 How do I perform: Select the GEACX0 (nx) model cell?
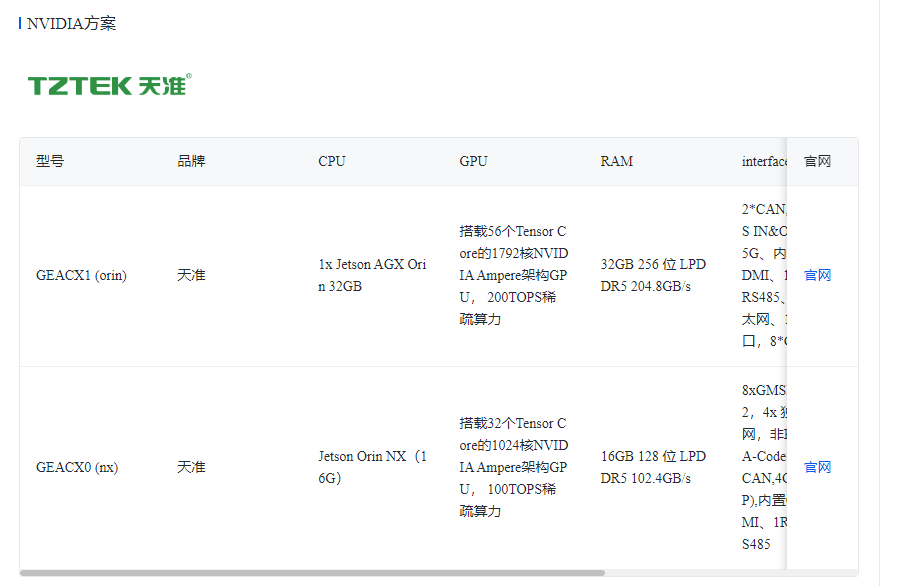77,467
